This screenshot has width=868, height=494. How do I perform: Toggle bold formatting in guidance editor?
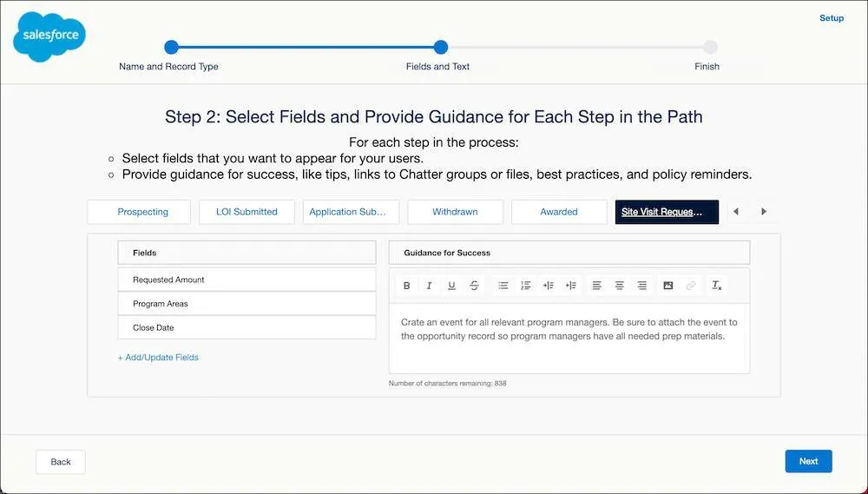click(x=406, y=286)
